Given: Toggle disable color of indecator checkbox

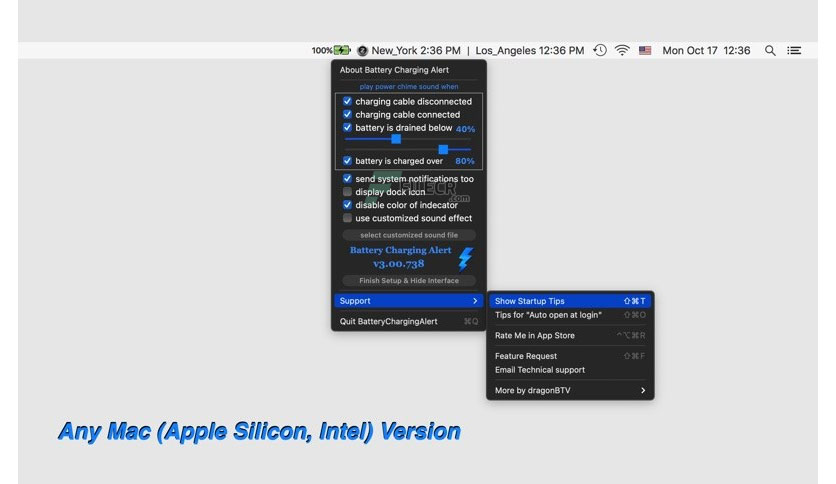Looking at the screenshot, I should (x=347, y=205).
